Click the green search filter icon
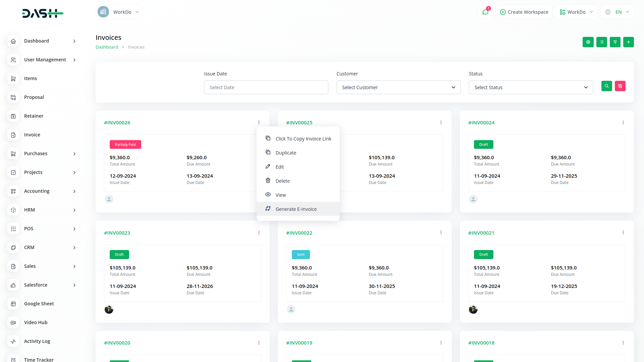The image size is (644, 362). pyautogui.click(x=606, y=86)
